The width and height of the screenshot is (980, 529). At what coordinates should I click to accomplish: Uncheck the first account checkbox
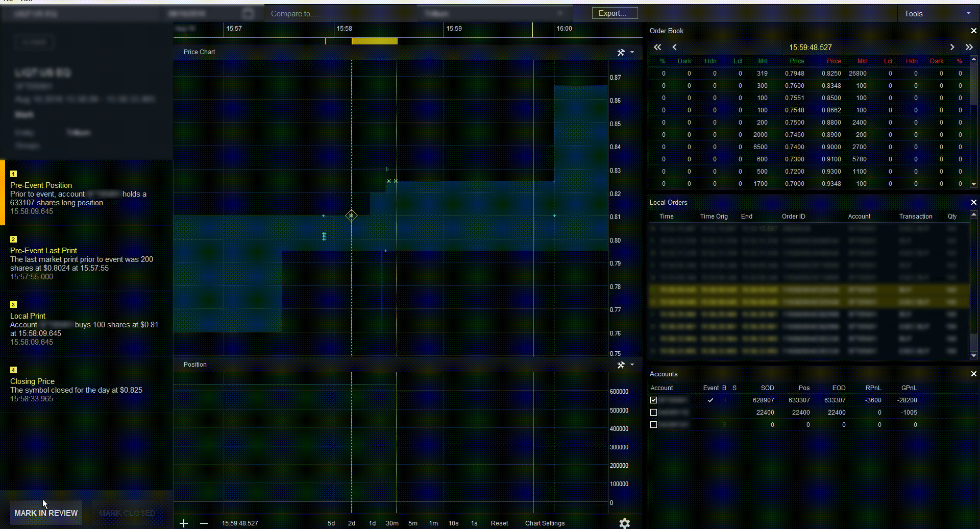coord(653,400)
